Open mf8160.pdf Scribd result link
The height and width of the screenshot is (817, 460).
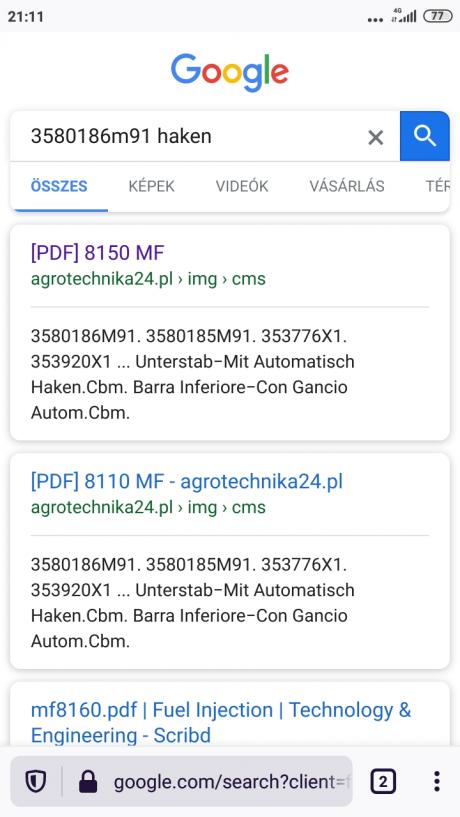click(x=221, y=722)
